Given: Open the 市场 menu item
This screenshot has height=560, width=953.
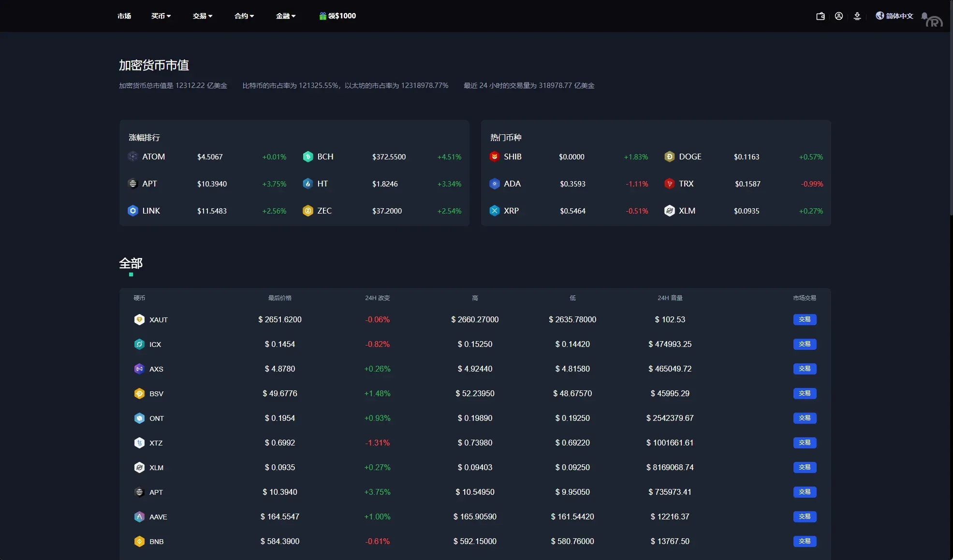Looking at the screenshot, I should click(x=124, y=16).
